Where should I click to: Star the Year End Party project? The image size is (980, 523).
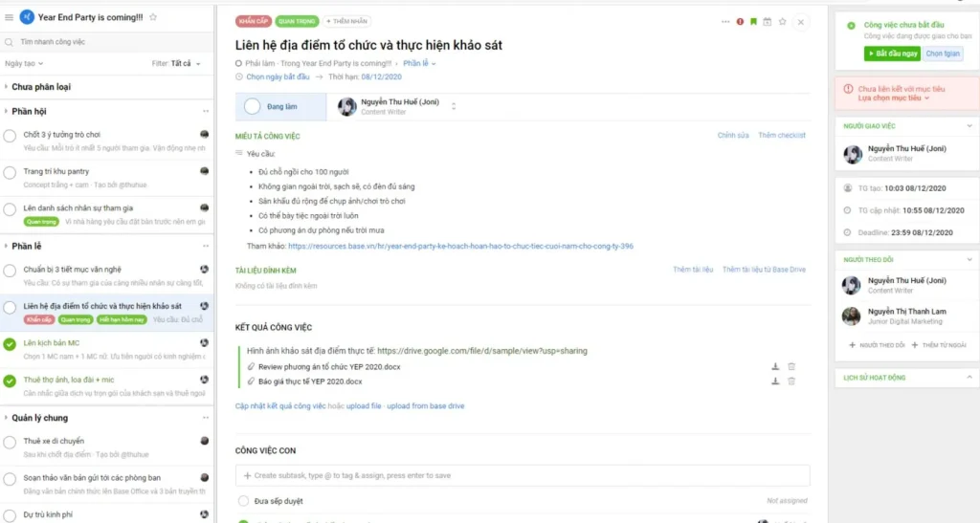(154, 17)
